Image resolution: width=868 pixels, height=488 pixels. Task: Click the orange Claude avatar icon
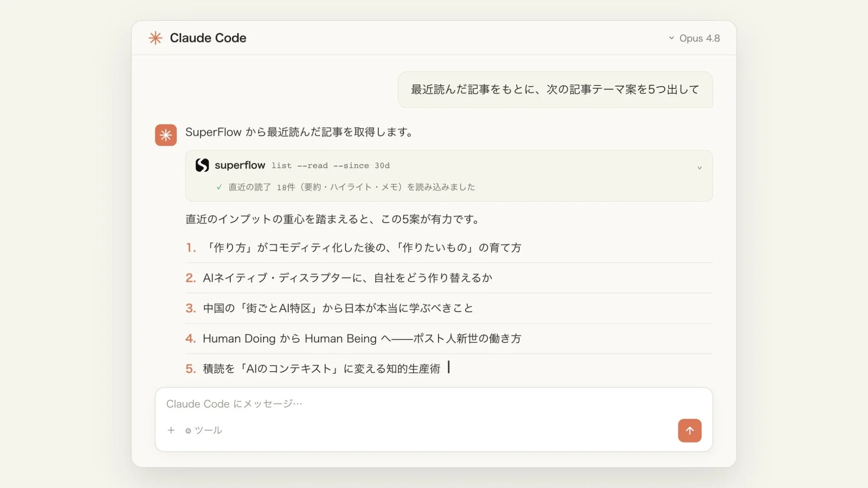point(166,135)
